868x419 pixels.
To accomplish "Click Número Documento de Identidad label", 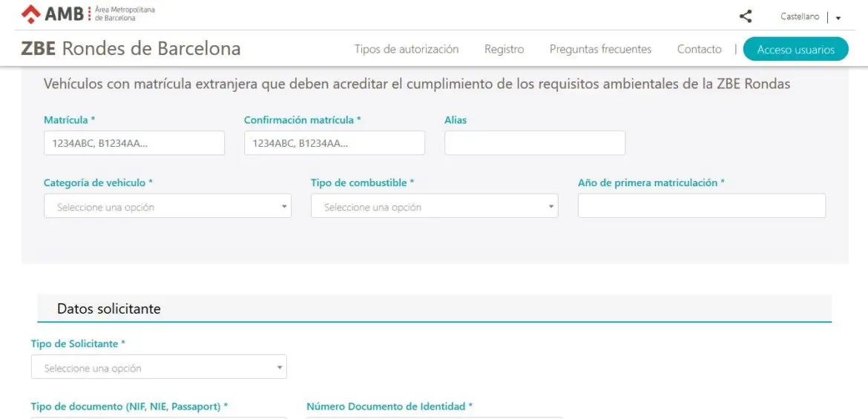I will click(389, 407).
